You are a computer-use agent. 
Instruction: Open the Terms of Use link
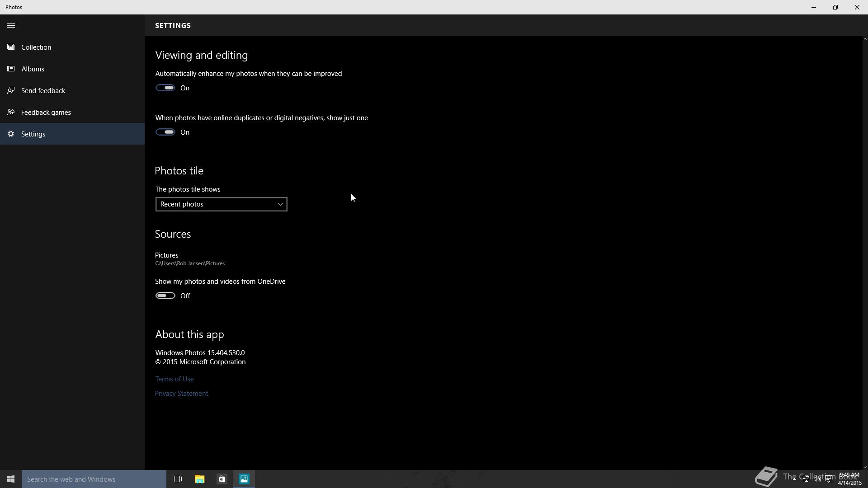175,379
